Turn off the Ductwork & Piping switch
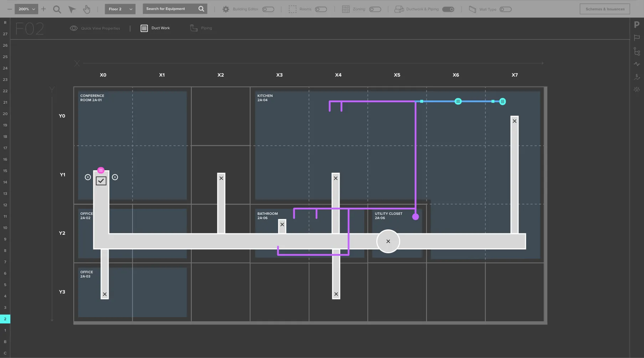The image size is (644, 358). pyautogui.click(x=448, y=9)
